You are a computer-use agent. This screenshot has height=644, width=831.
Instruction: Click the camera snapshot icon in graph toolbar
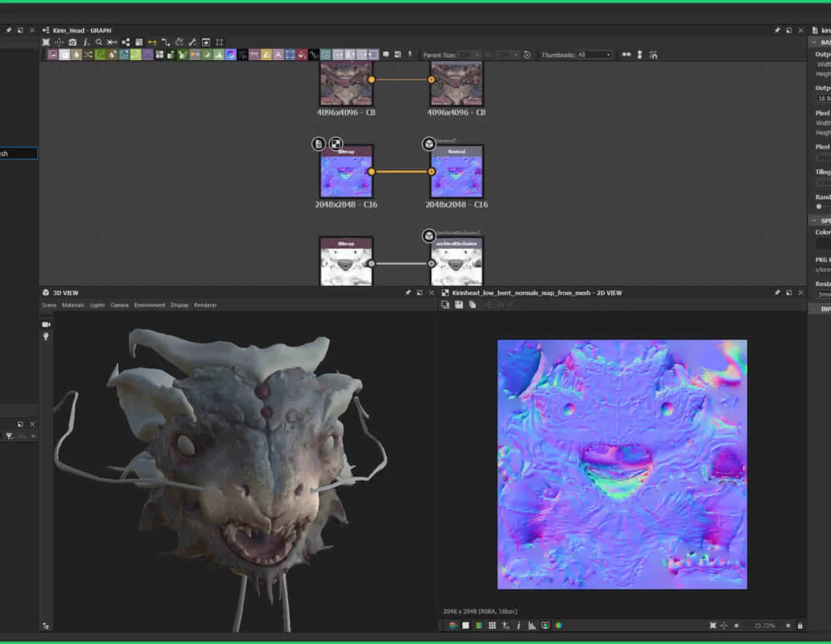(x=72, y=42)
